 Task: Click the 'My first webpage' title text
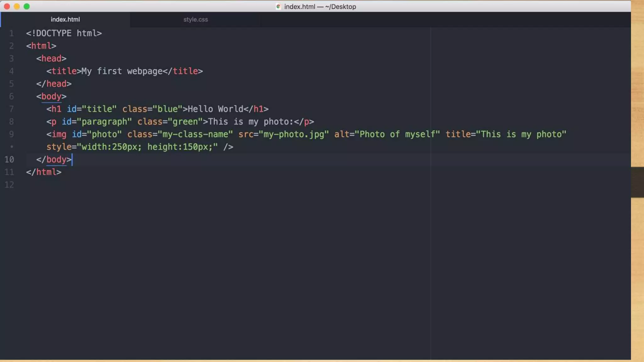[122, 71]
